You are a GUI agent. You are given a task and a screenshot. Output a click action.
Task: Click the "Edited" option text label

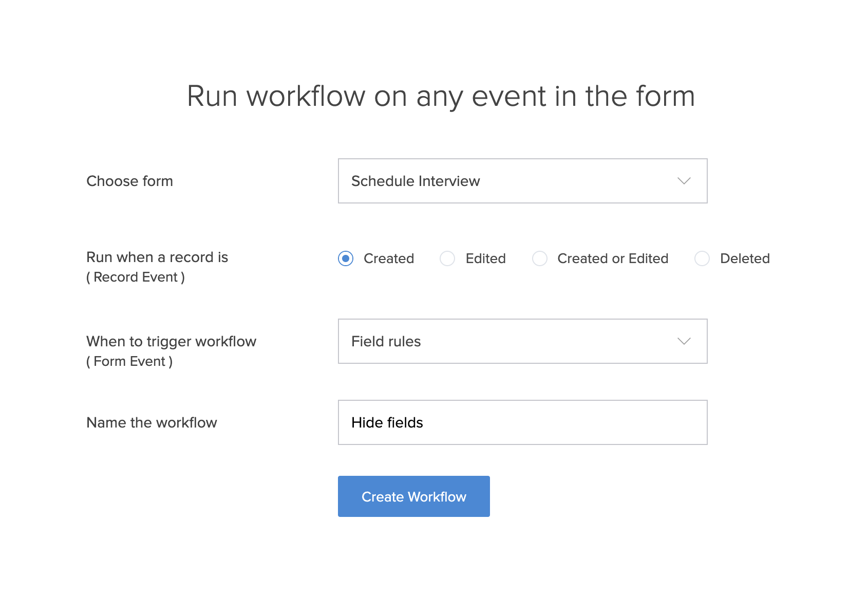(x=485, y=258)
